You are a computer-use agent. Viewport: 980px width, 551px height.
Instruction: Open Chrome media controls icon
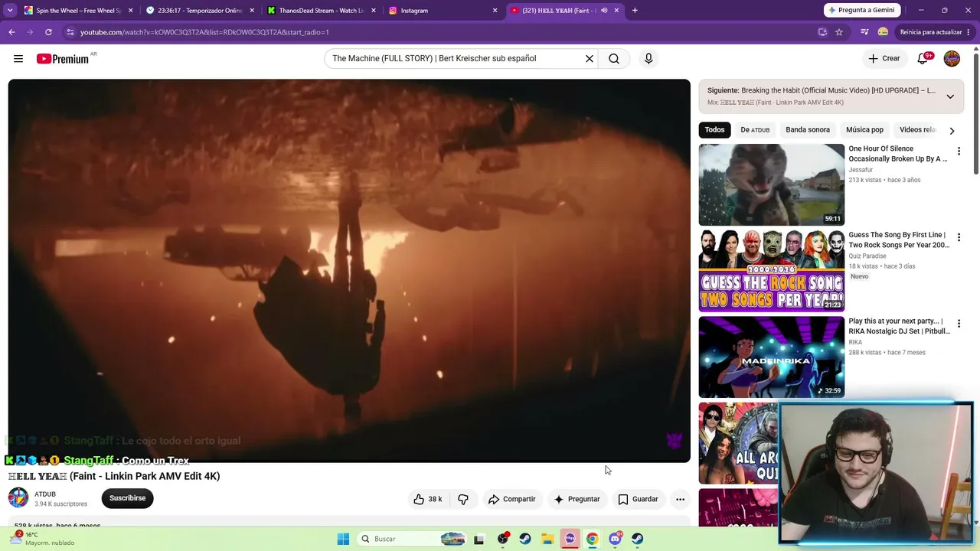(x=864, y=32)
